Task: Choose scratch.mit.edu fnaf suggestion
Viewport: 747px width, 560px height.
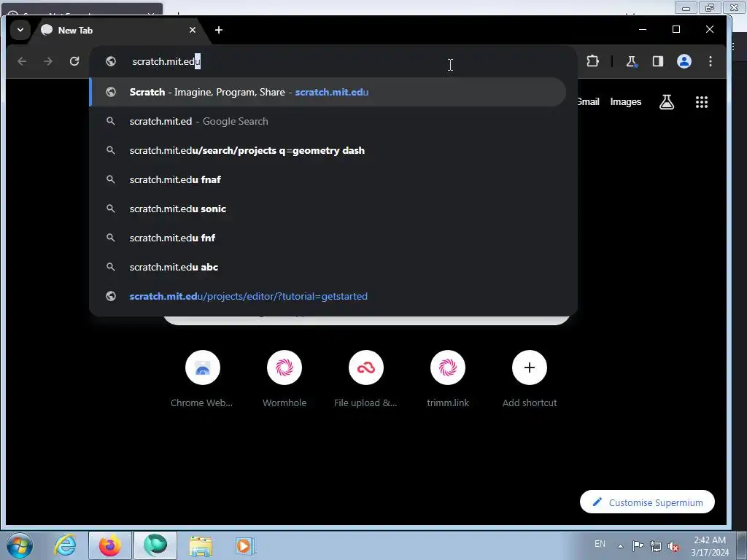Action: pos(328,179)
